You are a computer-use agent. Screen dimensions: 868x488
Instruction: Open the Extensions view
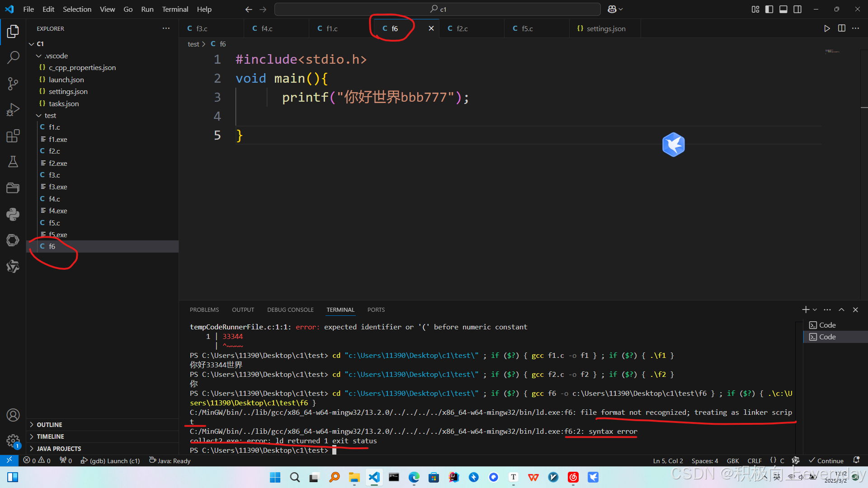pyautogui.click(x=13, y=136)
